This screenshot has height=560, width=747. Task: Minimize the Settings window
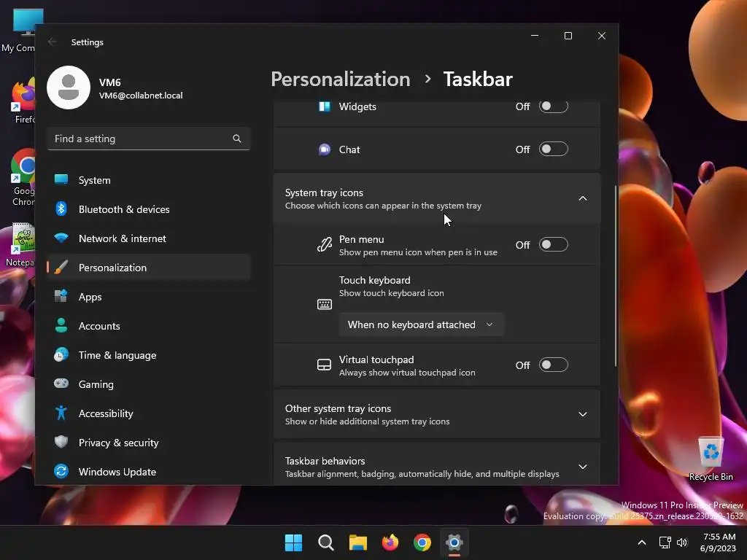(535, 36)
